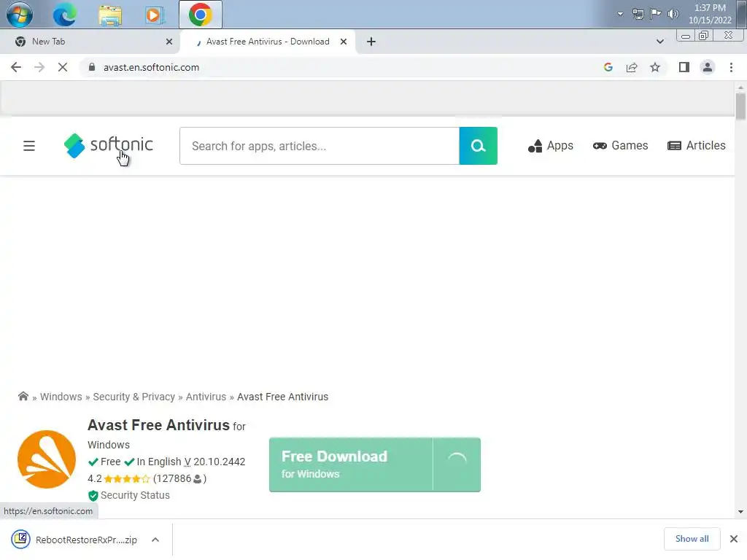
Task: Click the scrollbar down arrow
Action: [x=740, y=512]
